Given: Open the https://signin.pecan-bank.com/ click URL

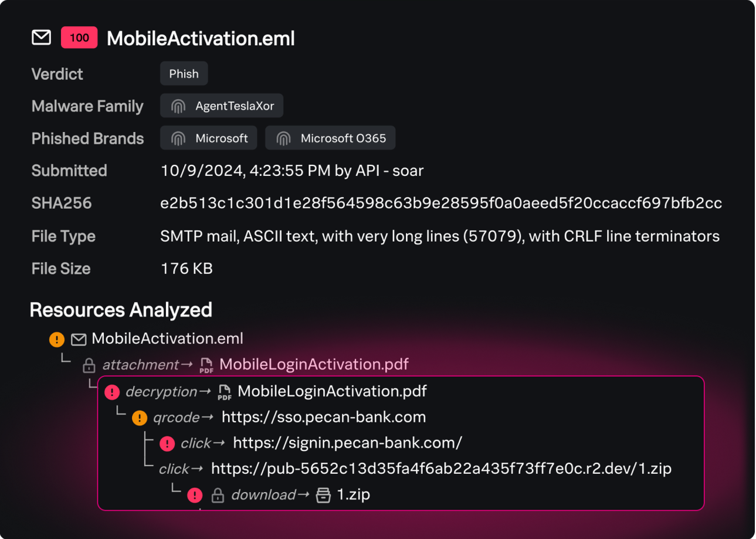Looking at the screenshot, I should [x=347, y=443].
